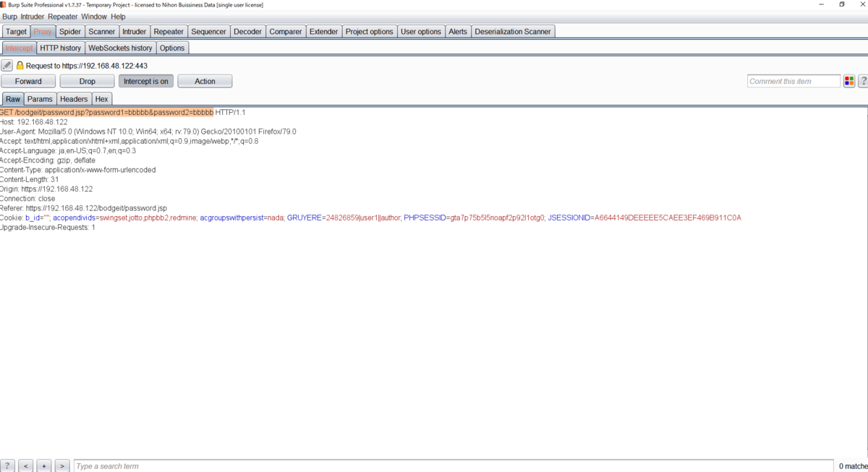
Task: Select the Proxy tab
Action: pyautogui.click(x=43, y=31)
